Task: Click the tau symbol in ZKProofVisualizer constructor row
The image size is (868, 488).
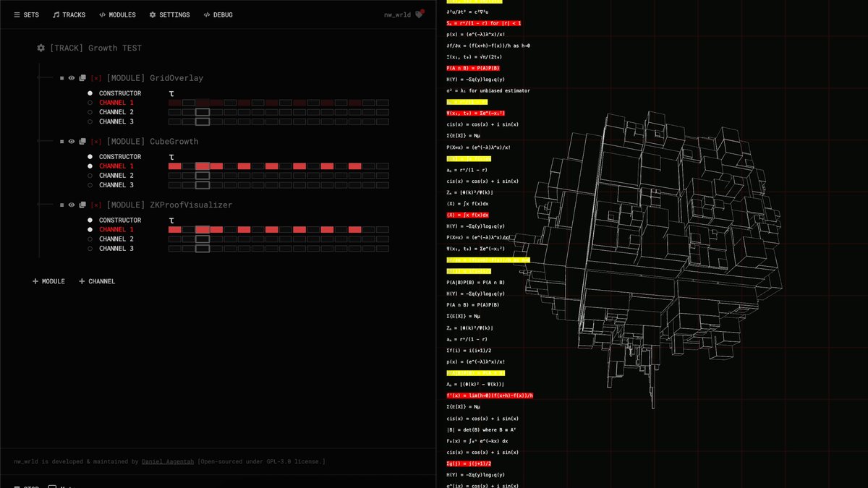Action: (171, 221)
